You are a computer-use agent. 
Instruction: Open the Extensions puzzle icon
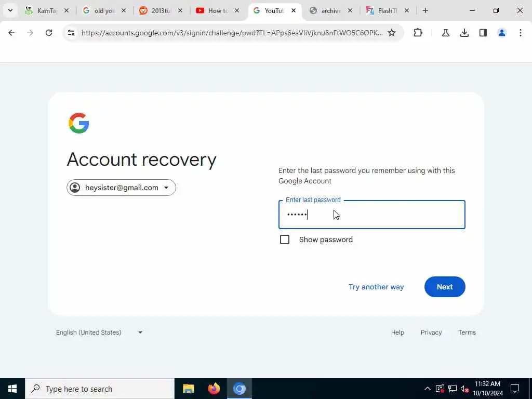[418, 33]
